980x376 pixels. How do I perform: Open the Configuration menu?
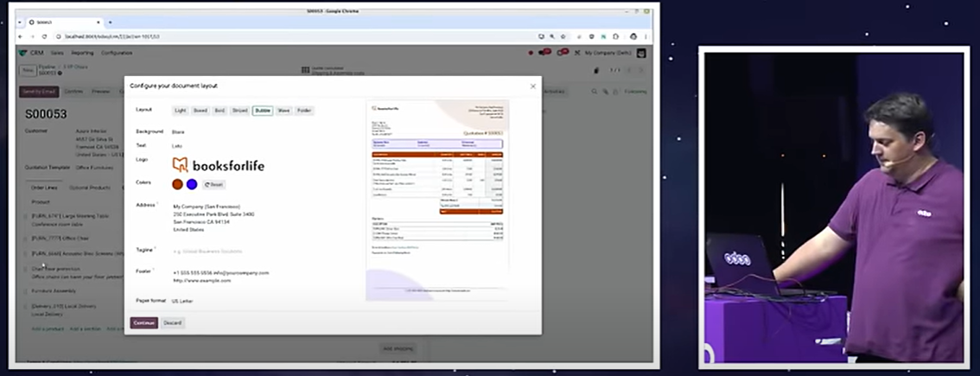[117, 54]
